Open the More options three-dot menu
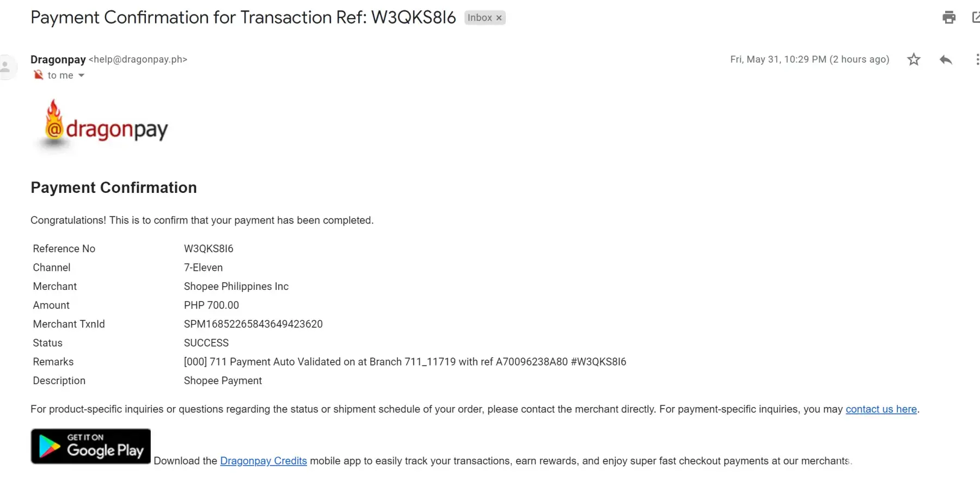The image size is (980, 480). coord(977,59)
